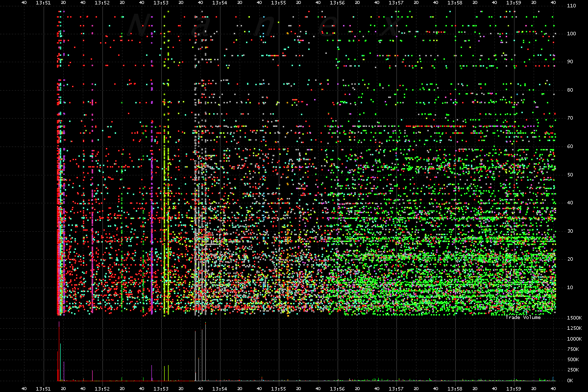Click the tallest red trade volume bar
Viewport: 588px width, 392px height.
coord(59,351)
